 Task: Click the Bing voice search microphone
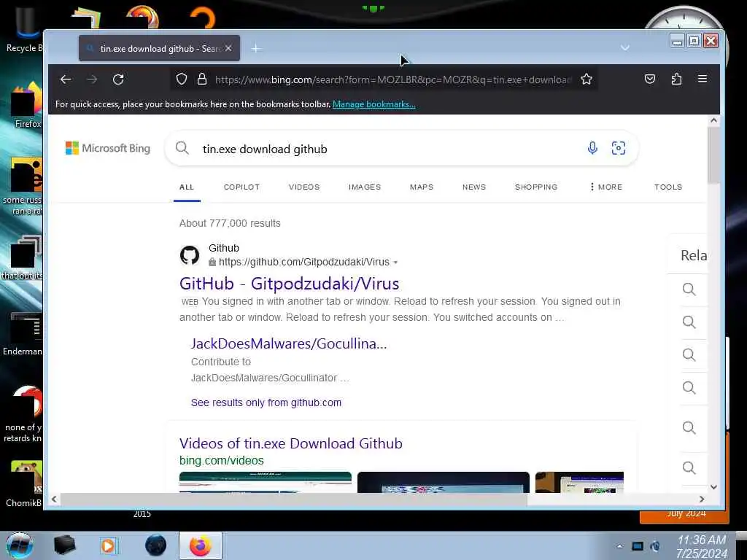[592, 148]
